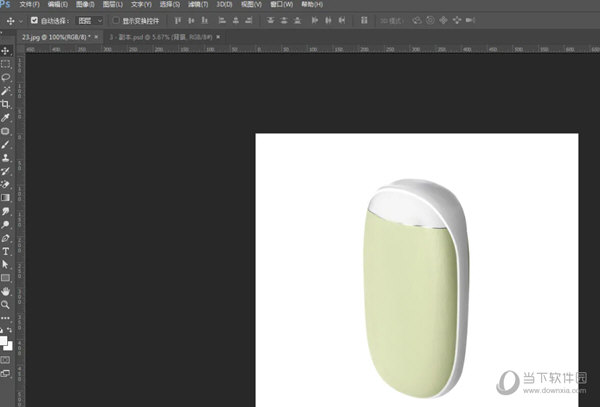Screen dimensions: 600x407
Task: Select the Zoom magnifier tool
Action: click(5, 305)
